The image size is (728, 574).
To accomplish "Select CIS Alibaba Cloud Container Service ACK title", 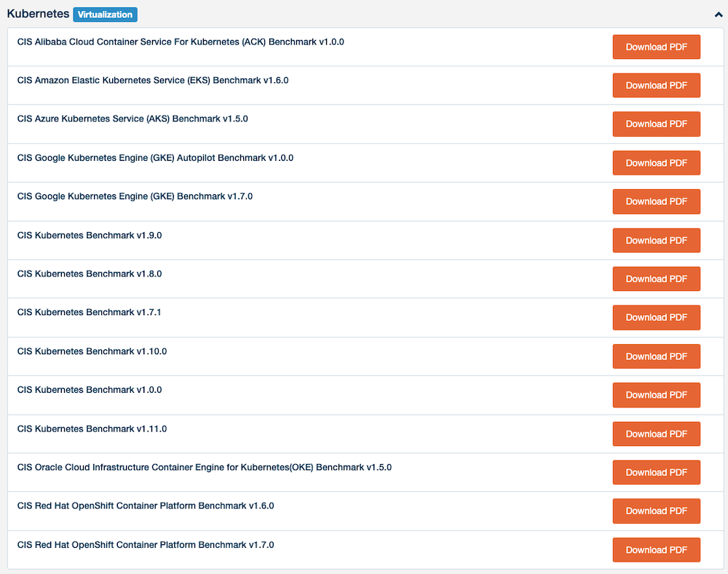I will pyautogui.click(x=181, y=41).
